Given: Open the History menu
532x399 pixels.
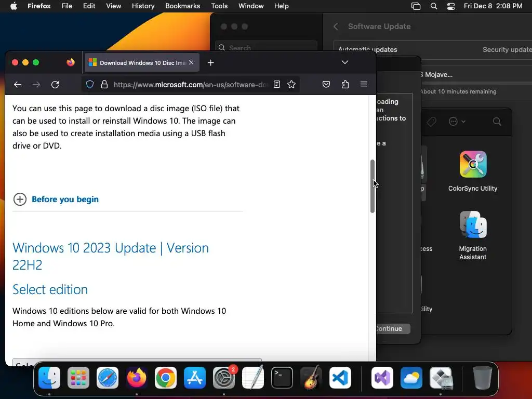Looking at the screenshot, I should click(x=143, y=6).
